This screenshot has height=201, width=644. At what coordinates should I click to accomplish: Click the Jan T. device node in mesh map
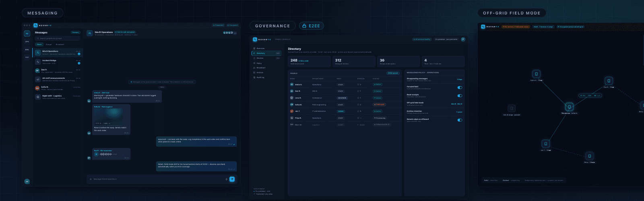pyautogui.click(x=546, y=144)
